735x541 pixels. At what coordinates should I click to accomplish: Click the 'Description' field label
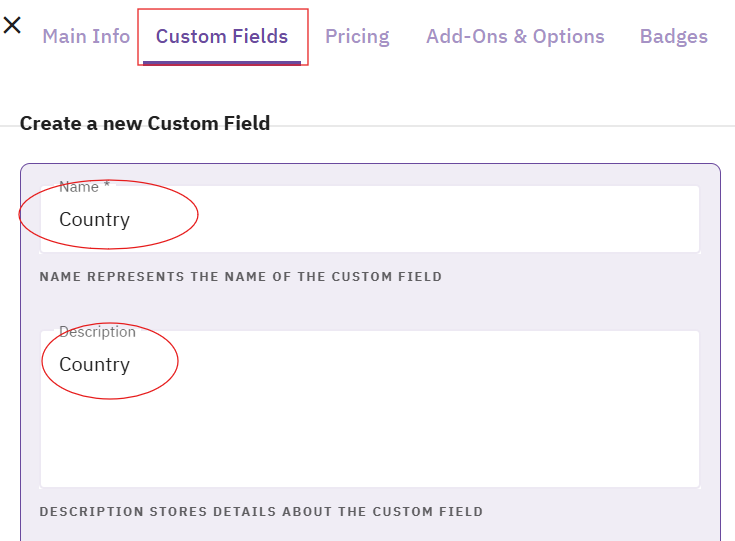point(97,332)
